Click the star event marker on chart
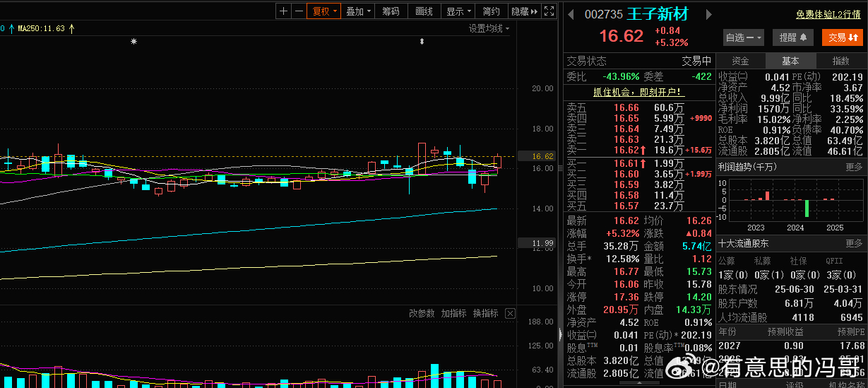 coord(133,42)
